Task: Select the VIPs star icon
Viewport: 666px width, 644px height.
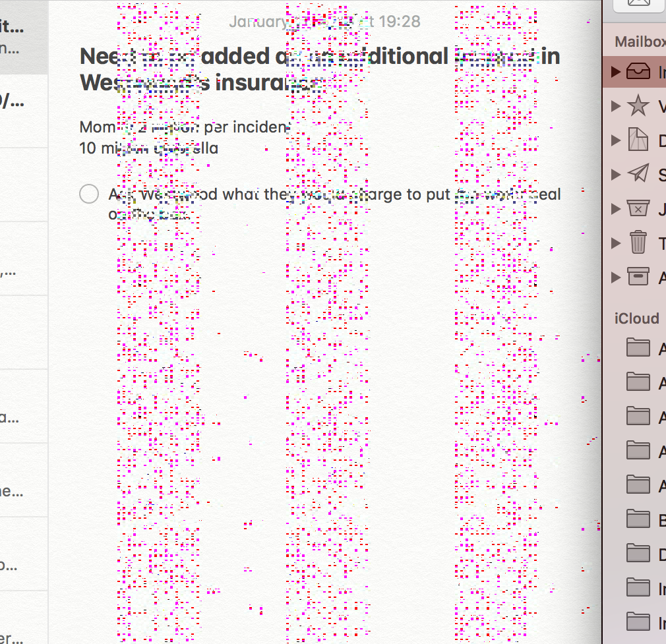Action: click(x=638, y=106)
